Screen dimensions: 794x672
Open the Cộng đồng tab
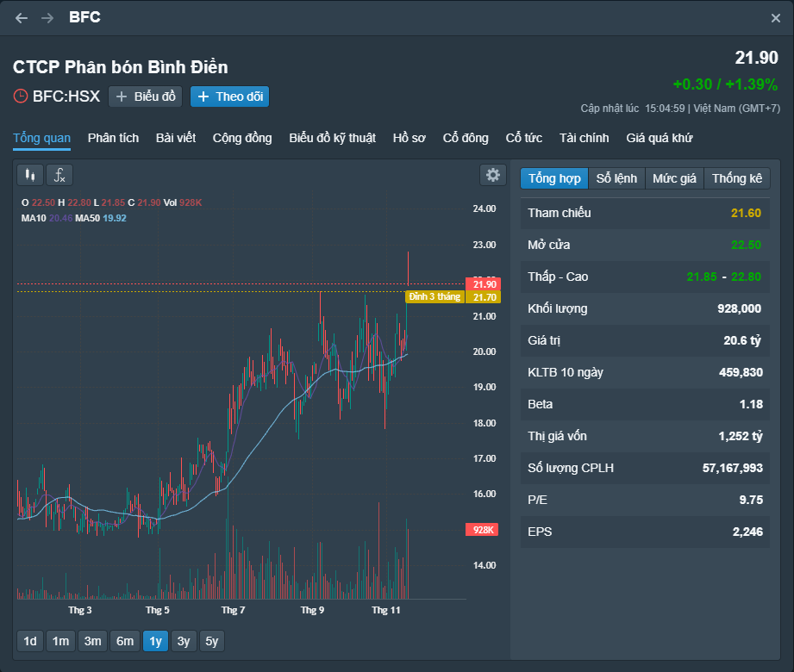tap(242, 138)
